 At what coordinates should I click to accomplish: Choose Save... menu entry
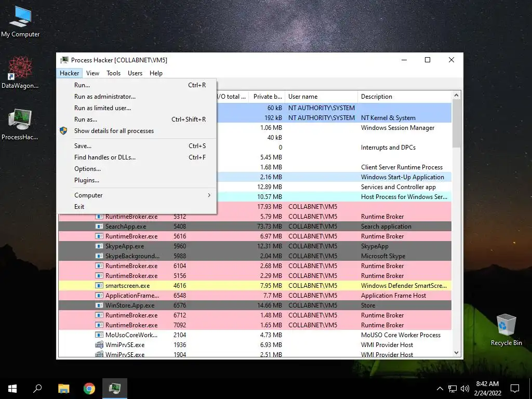tap(137, 146)
